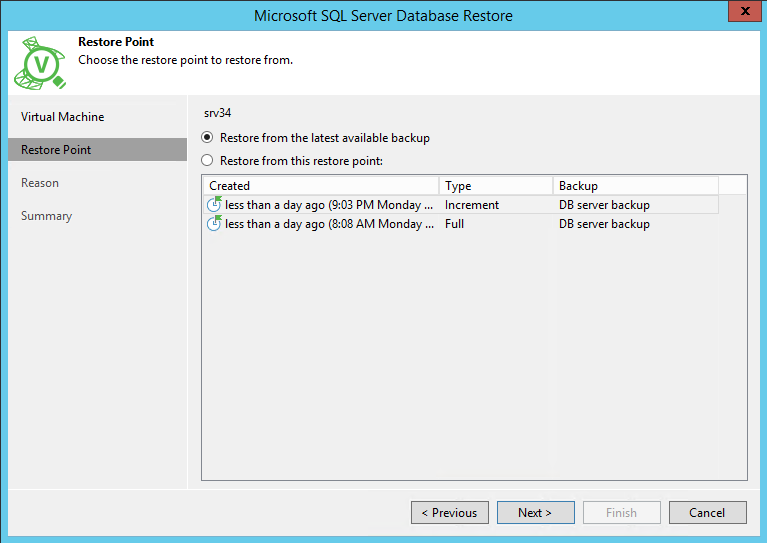767x543 pixels.
Task: Sort restore points by Type column
Action: pyautogui.click(x=495, y=186)
